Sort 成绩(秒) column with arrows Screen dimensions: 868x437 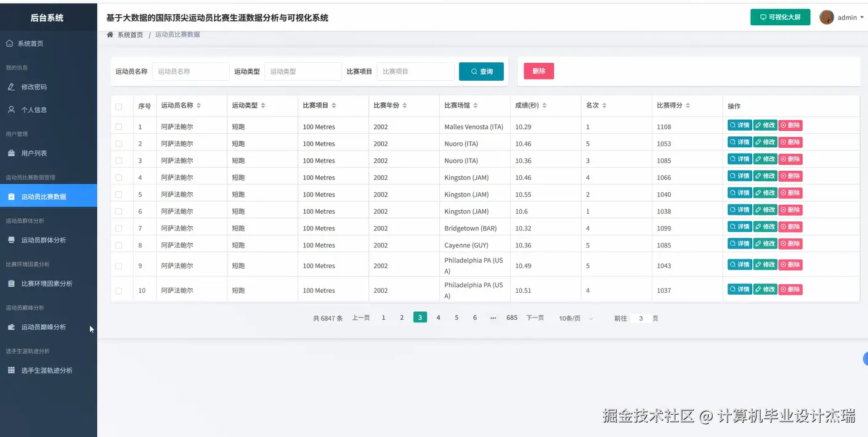[x=545, y=105]
